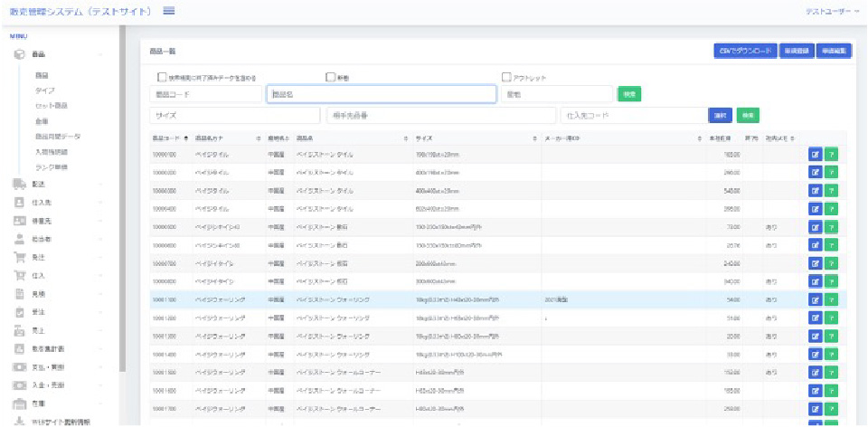The width and height of the screenshot is (868, 427).
Task: Focus the サイズ search input field
Action: pyautogui.click(x=234, y=116)
